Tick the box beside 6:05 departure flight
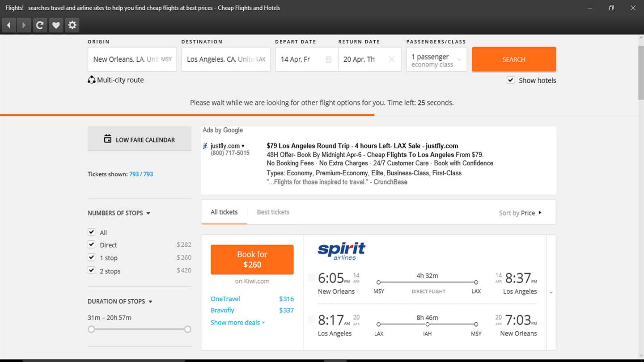644x362 pixels. click(311, 278)
